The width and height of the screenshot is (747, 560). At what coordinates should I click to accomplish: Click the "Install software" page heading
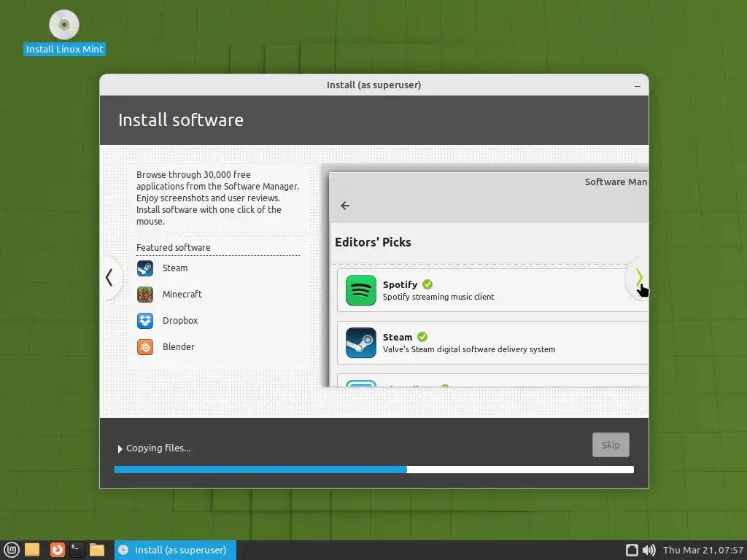pos(181,120)
